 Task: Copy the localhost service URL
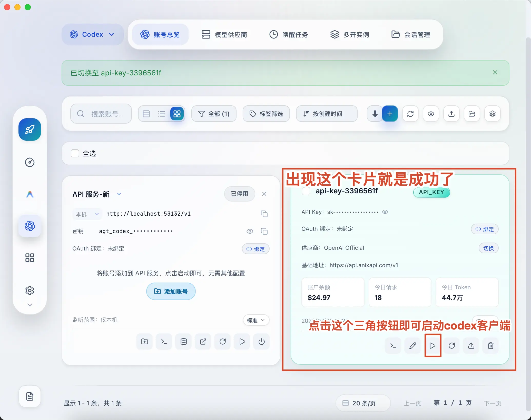click(264, 214)
